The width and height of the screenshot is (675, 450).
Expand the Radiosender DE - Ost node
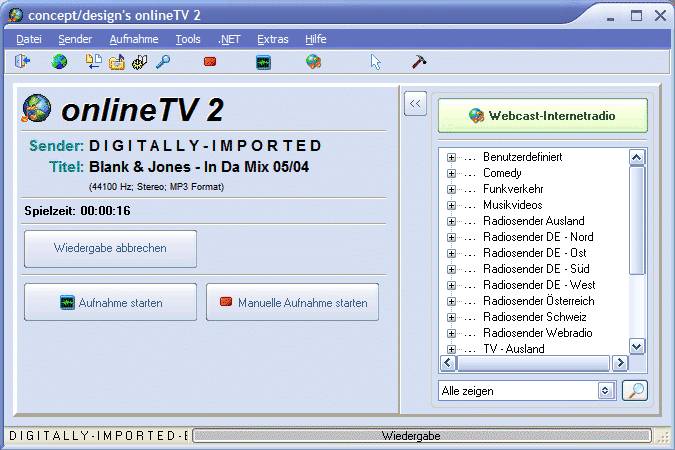coord(451,253)
